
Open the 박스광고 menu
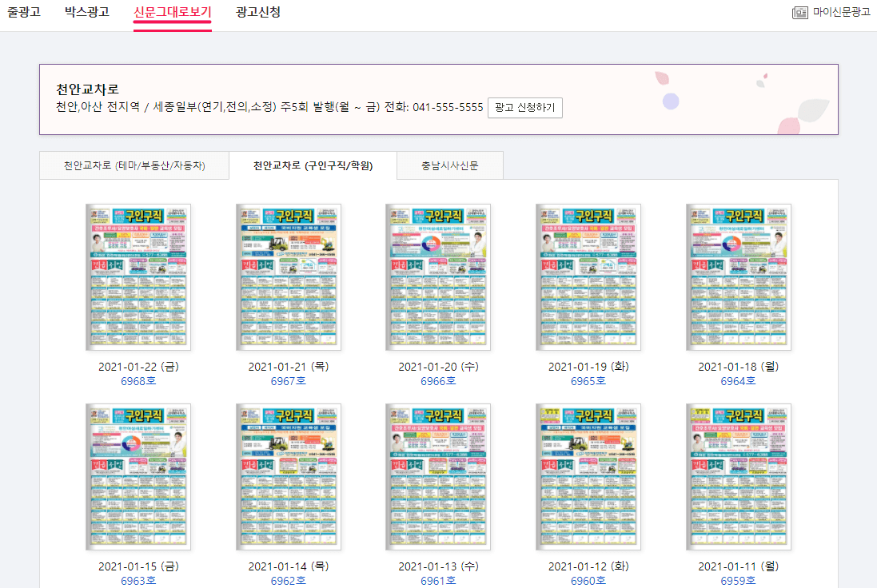[86, 12]
